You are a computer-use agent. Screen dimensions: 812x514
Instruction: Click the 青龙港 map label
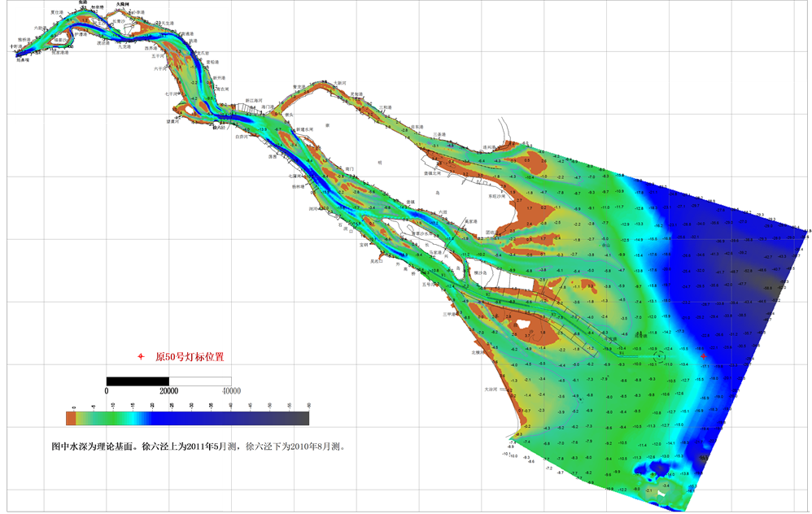299,86
